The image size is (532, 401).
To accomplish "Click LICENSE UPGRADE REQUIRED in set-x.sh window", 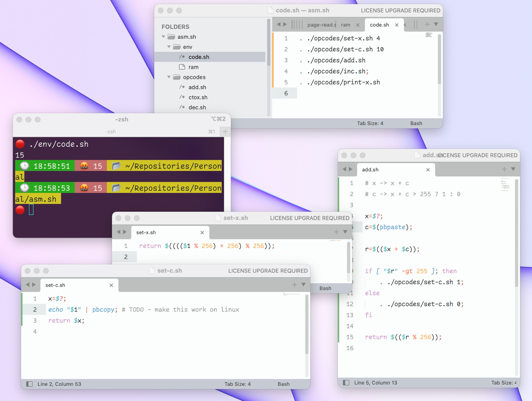I will coord(310,218).
